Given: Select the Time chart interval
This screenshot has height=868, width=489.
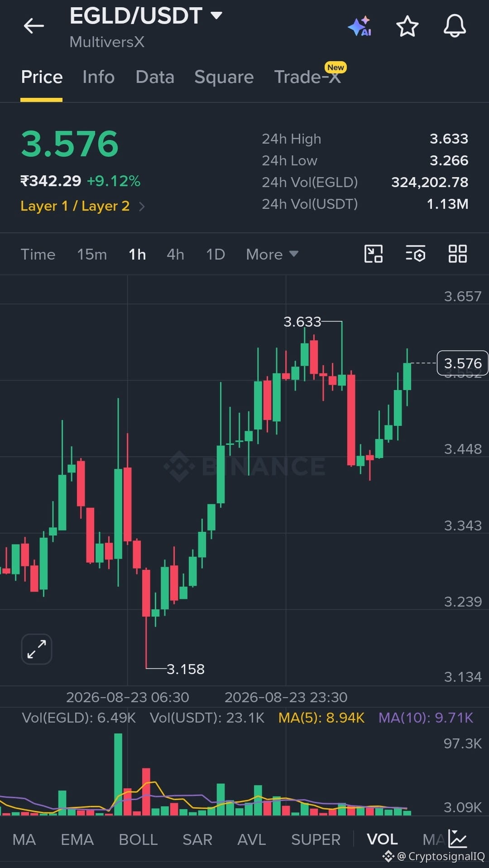Looking at the screenshot, I should 38,254.
